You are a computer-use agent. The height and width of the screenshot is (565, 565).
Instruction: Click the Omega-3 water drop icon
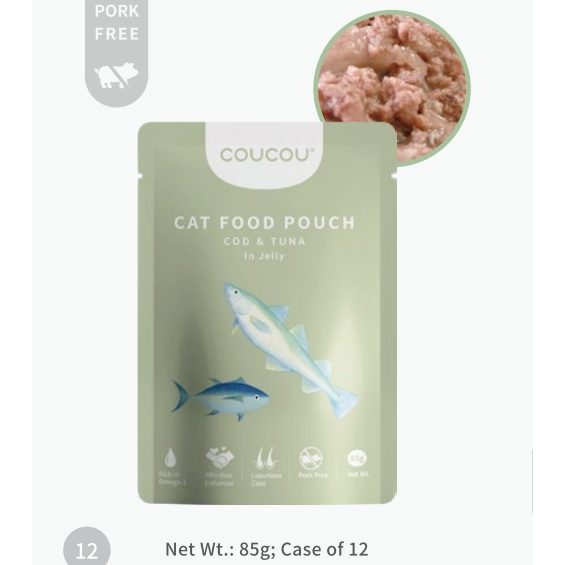click(x=170, y=457)
